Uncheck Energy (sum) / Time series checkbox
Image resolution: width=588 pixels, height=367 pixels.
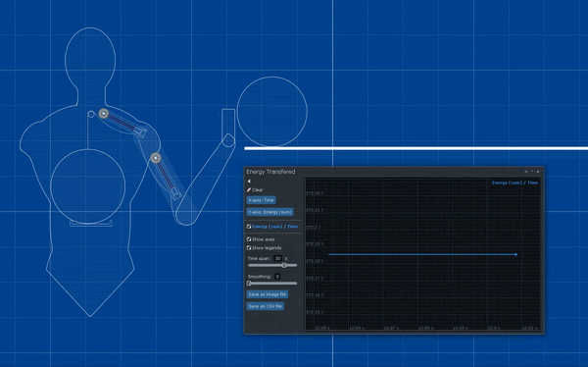(249, 227)
